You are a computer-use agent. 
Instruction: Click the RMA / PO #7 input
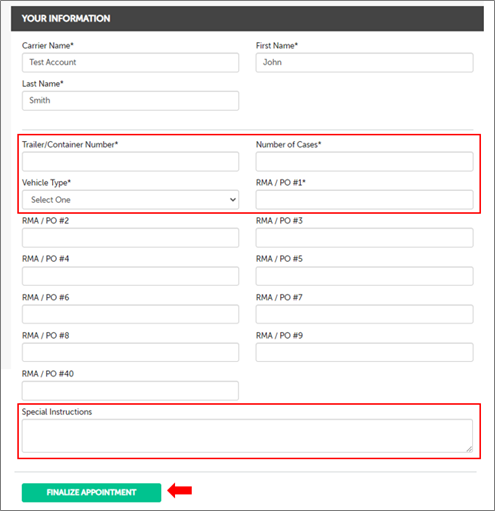click(364, 314)
